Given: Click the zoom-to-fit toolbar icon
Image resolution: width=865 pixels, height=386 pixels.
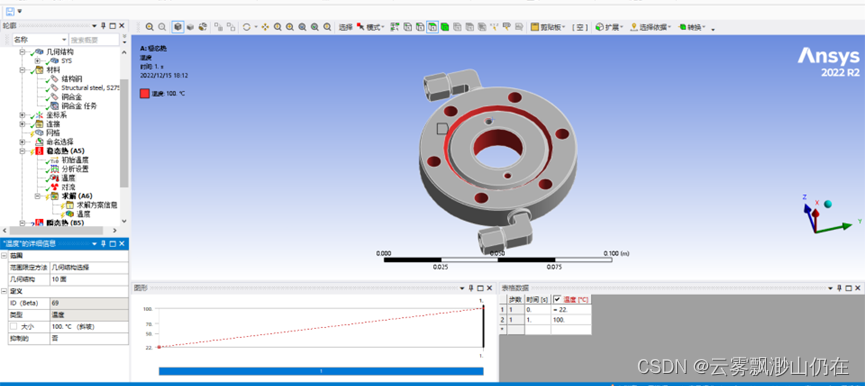Looking at the screenshot, I should [302, 26].
